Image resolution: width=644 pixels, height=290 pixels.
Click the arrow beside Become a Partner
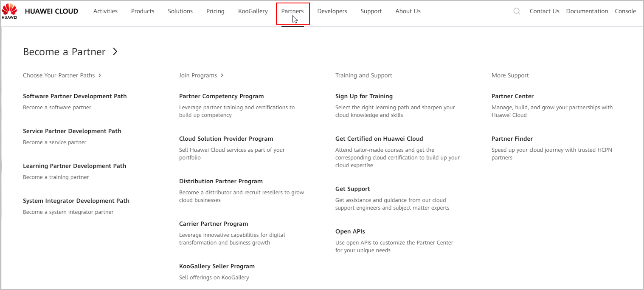coord(115,52)
